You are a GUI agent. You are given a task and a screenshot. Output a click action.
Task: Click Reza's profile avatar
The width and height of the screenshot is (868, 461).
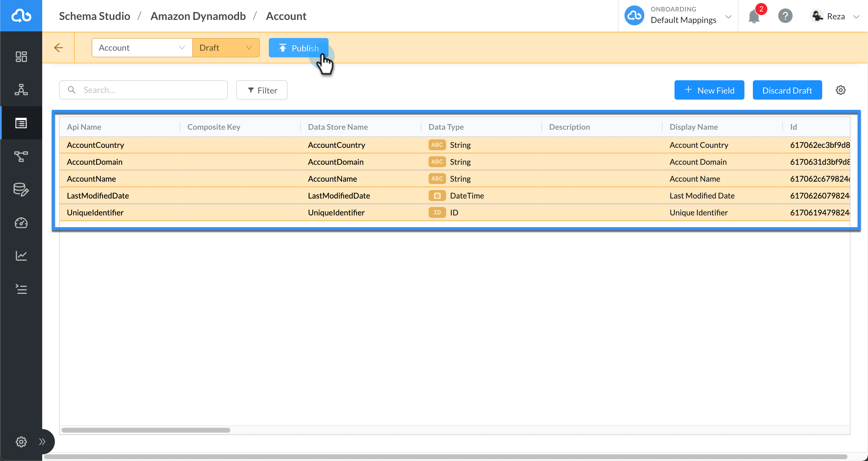817,16
